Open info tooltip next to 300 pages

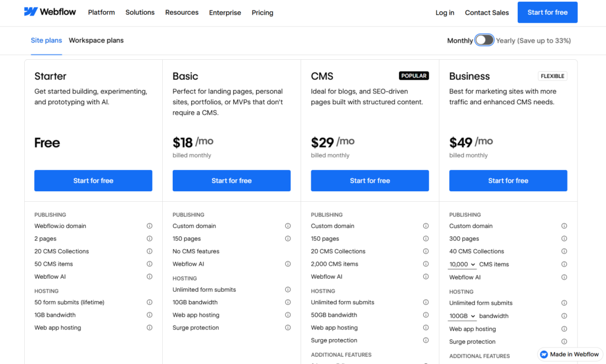(564, 239)
